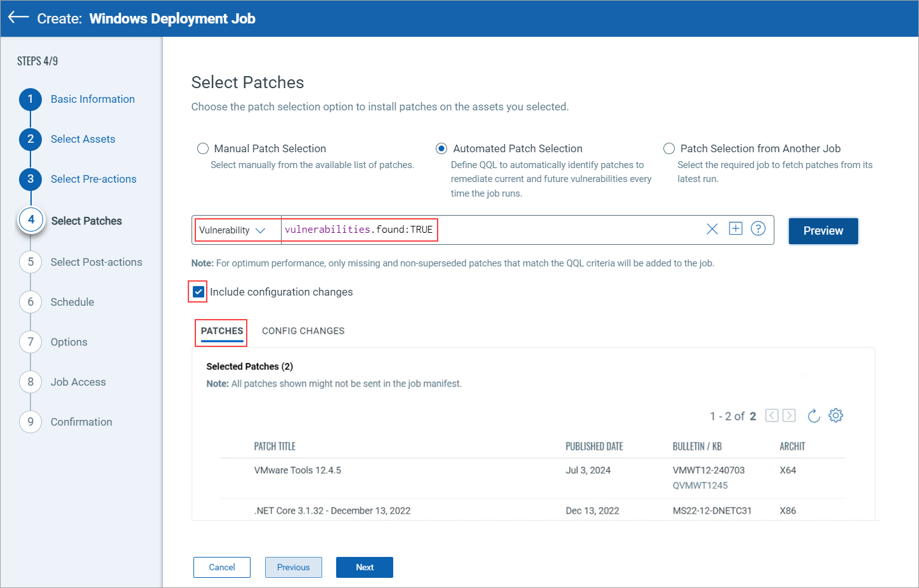Refresh the selected patches list
The width and height of the screenshot is (919, 588).
click(x=814, y=415)
